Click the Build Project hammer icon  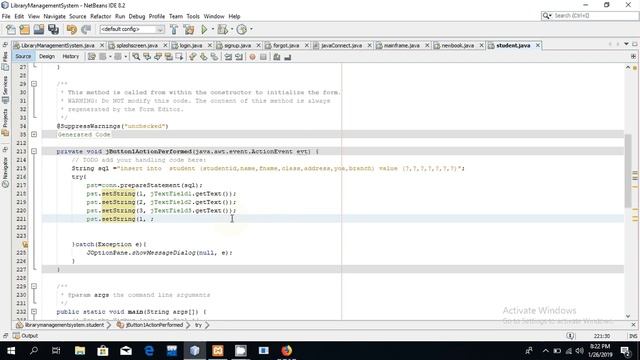pos(174,29)
